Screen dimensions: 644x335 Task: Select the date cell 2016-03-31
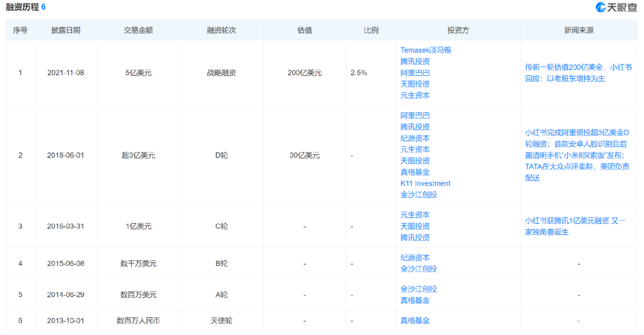click(66, 226)
